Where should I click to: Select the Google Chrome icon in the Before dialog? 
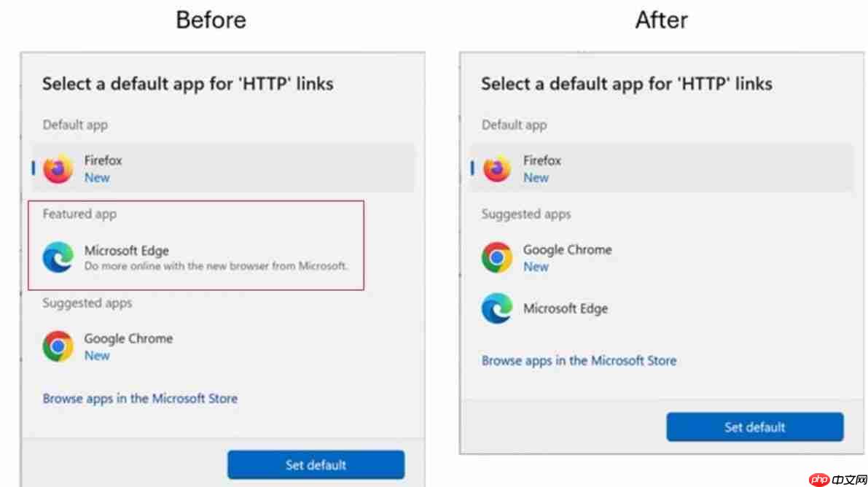click(x=57, y=347)
